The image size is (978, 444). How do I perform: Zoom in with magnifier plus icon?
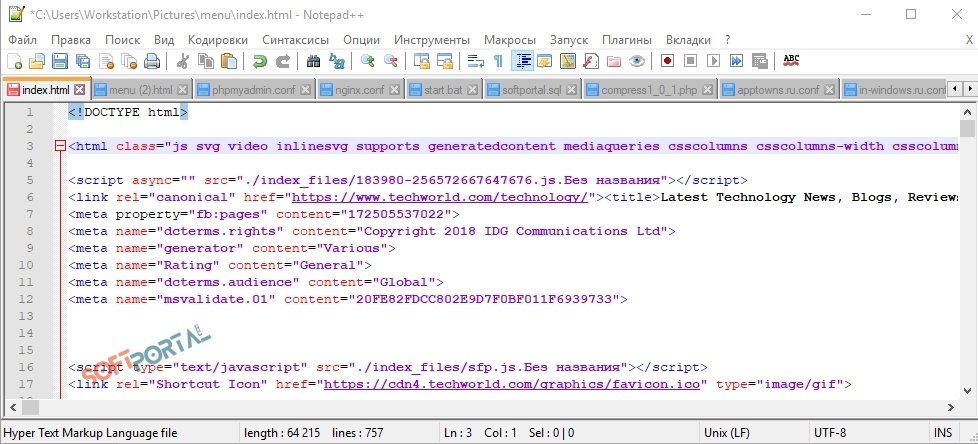tap(367, 61)
